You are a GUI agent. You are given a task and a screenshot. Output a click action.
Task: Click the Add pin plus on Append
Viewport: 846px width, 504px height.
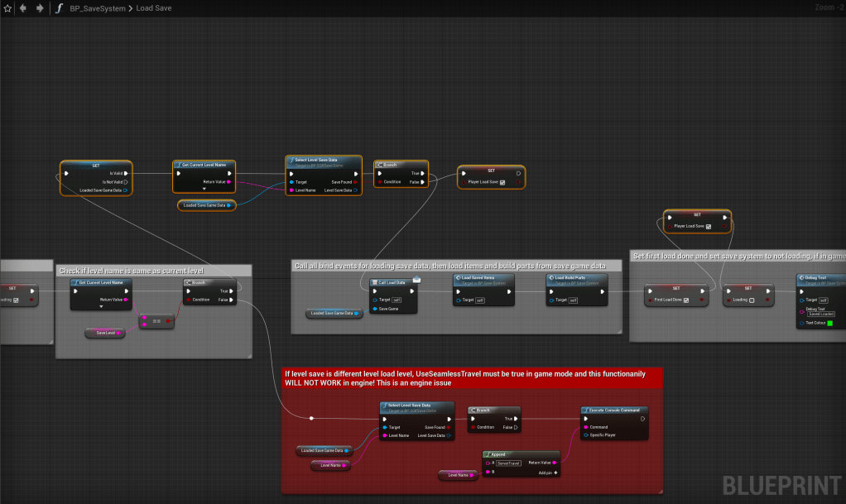[555, 472]
